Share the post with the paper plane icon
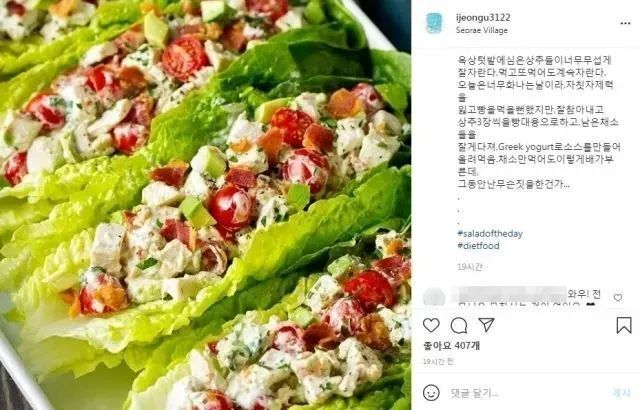The height and width of the screenshot is (410, 640). click(x=487, y=325)
